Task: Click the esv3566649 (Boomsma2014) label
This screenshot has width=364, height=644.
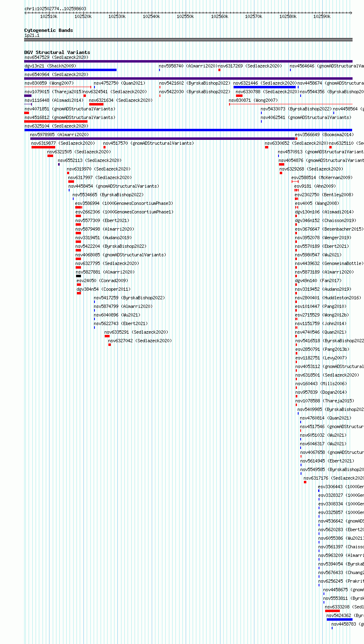Action: coord(324,135)
